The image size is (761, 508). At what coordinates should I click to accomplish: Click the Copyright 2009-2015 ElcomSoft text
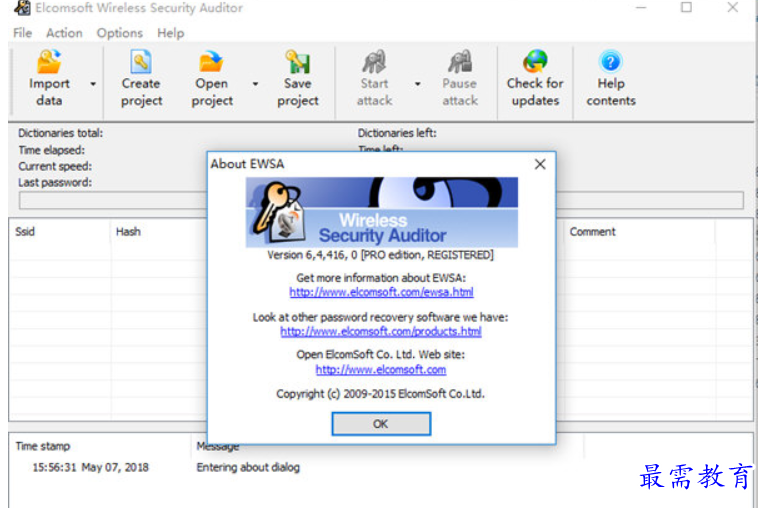coord(380,393)
